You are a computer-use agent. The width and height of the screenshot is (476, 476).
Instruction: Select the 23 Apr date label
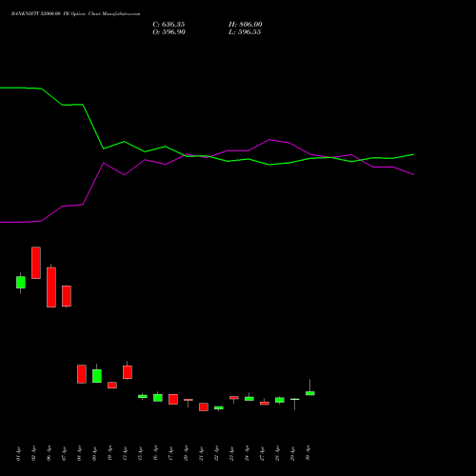231,453
